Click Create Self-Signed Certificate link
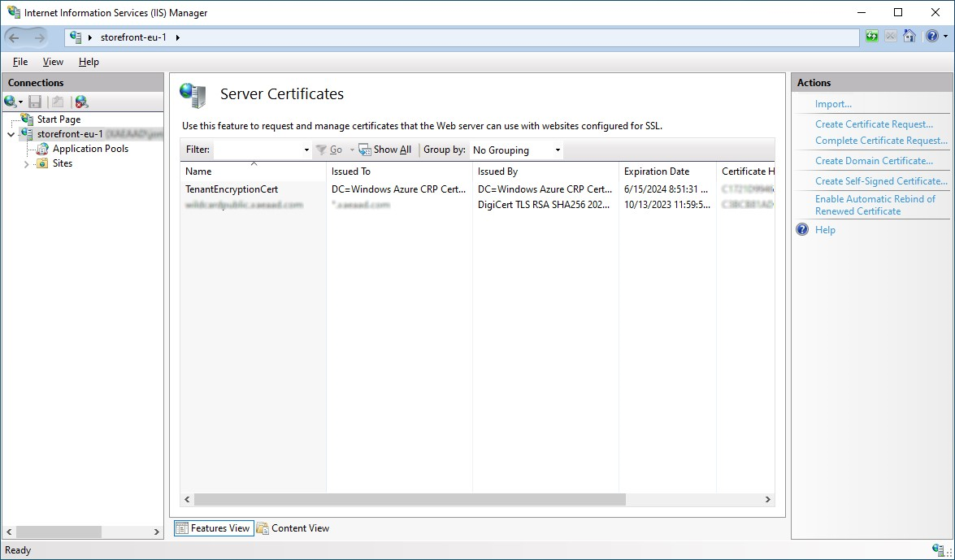Viewport: 955px width, 560px height. tap(881, 181)
